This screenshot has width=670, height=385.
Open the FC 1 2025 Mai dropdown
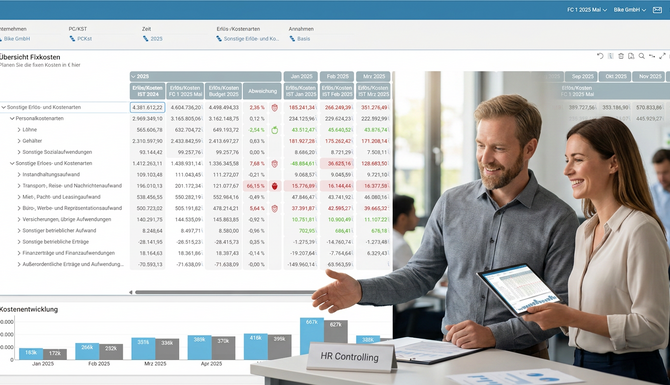[x=587, y=10]
